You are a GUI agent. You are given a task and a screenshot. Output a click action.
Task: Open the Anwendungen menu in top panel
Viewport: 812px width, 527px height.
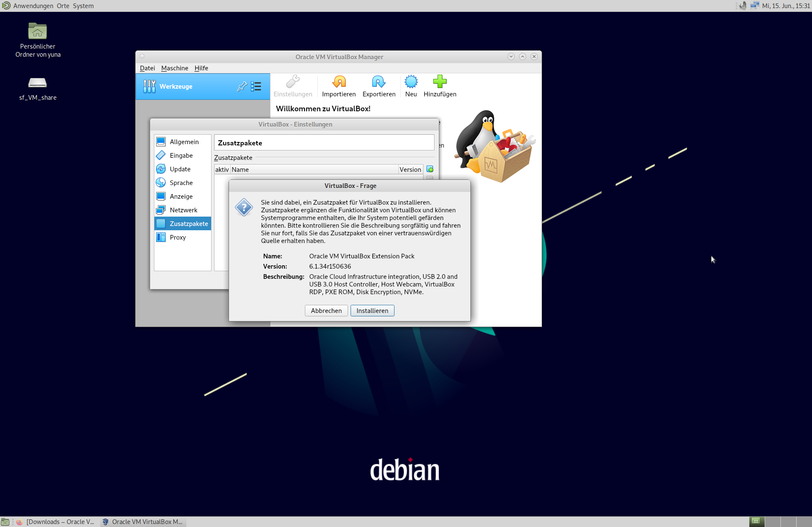point(33,6)
